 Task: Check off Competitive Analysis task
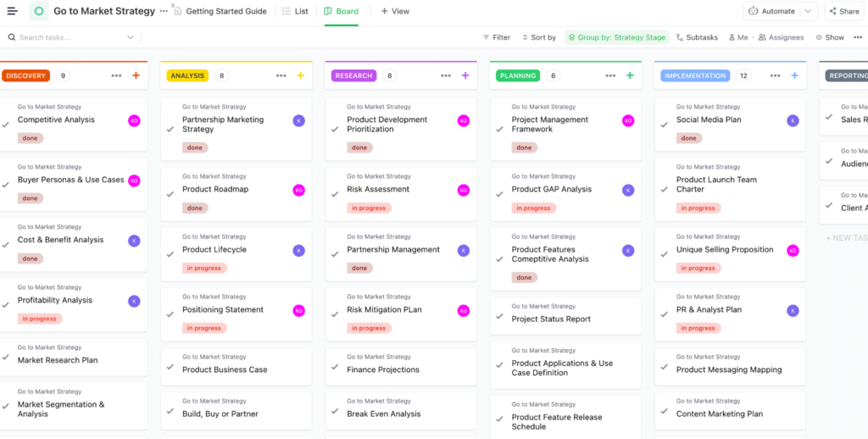pos(6,125)
